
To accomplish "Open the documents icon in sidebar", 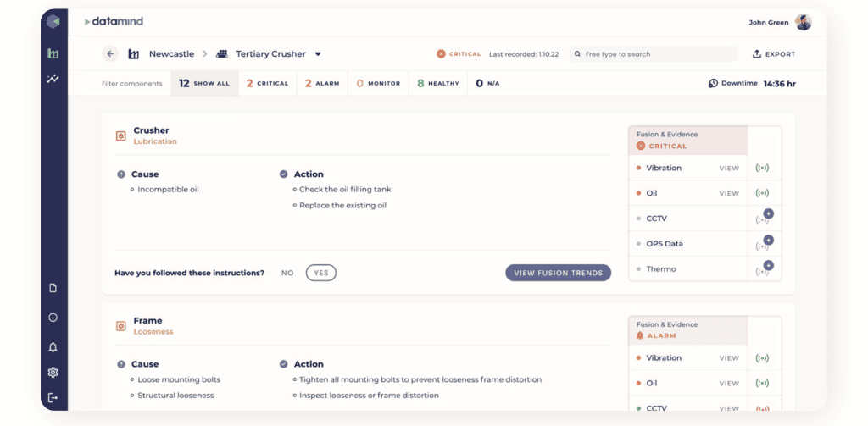I will 53,289.
